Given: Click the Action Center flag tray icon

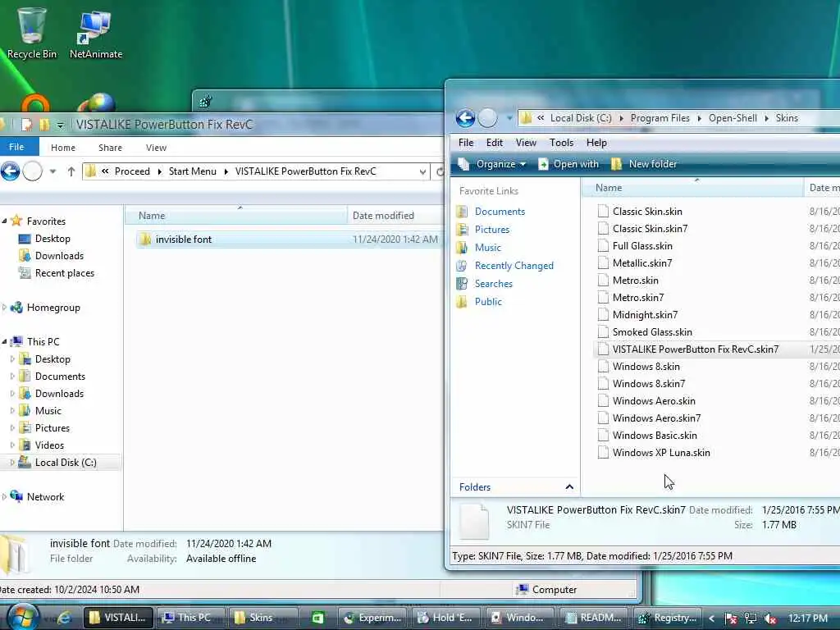Looking at the screenshot, I should coord(731,619).
